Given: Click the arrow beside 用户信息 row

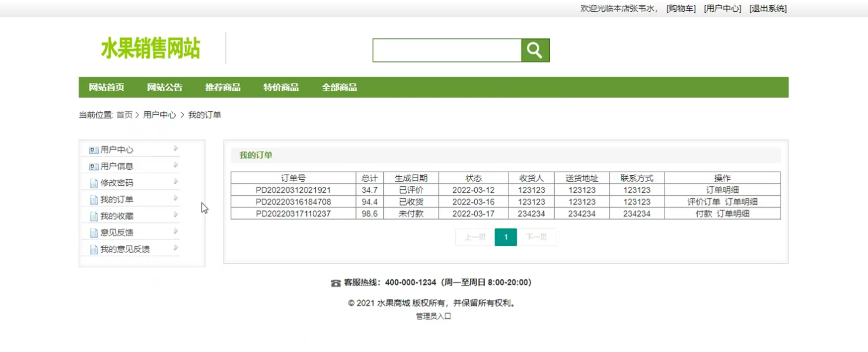Looking at the screenshot, I should pos(176,165).
